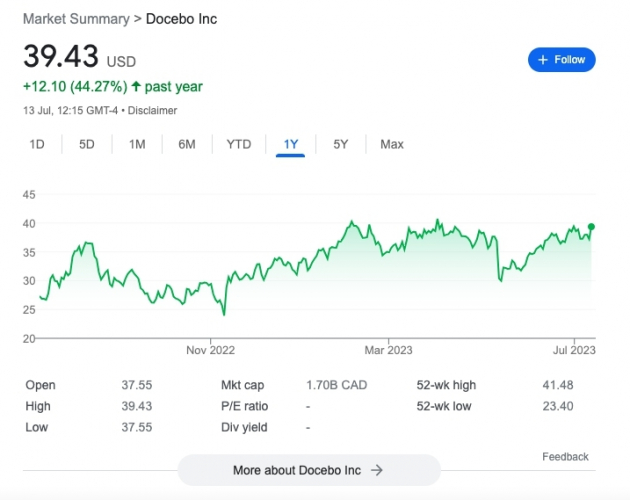This screenshot has width=630, height=500.
Task: Open More about Docebo Inc
Action: tap(309, 470)
